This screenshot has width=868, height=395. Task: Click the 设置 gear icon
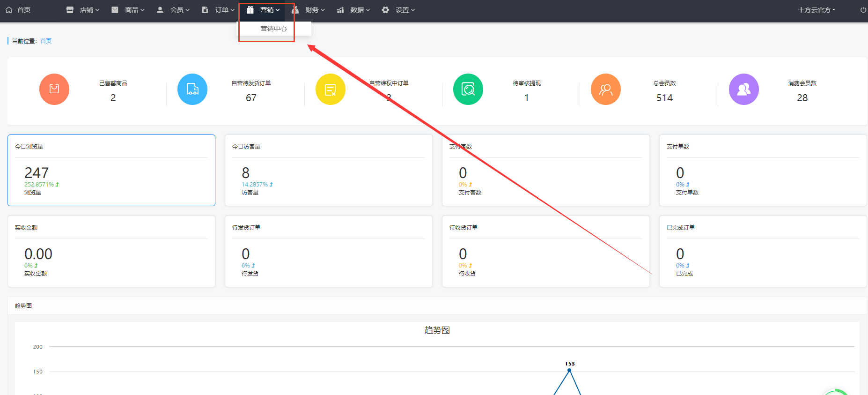[385, 10]
